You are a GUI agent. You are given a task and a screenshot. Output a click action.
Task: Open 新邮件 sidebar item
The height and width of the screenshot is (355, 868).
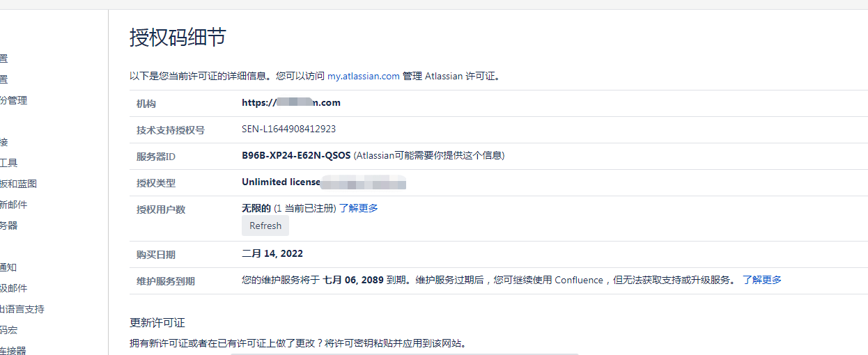coord(13,205)
